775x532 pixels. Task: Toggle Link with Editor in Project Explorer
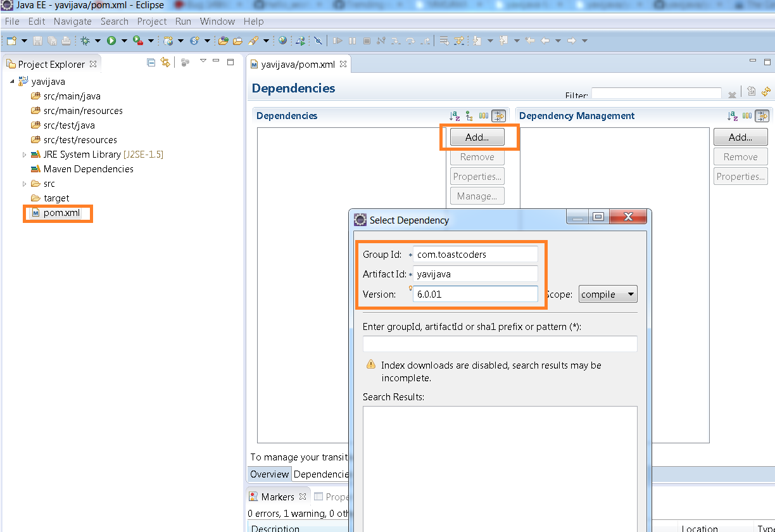pos(165,62)
